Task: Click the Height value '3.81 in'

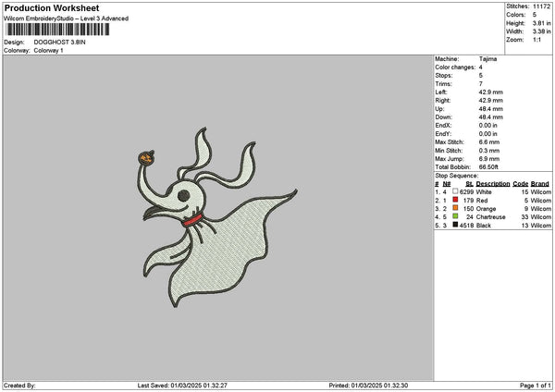Action: point(541,23)
